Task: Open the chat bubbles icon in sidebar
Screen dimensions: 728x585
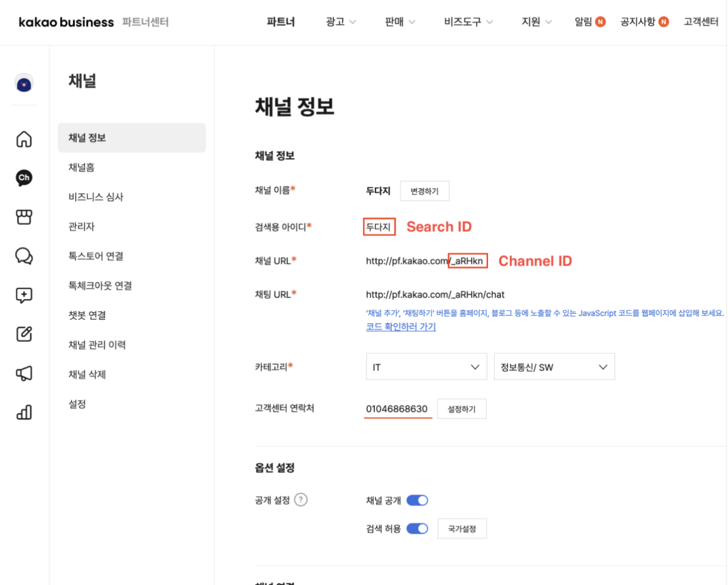Action: tap(24, 256)
